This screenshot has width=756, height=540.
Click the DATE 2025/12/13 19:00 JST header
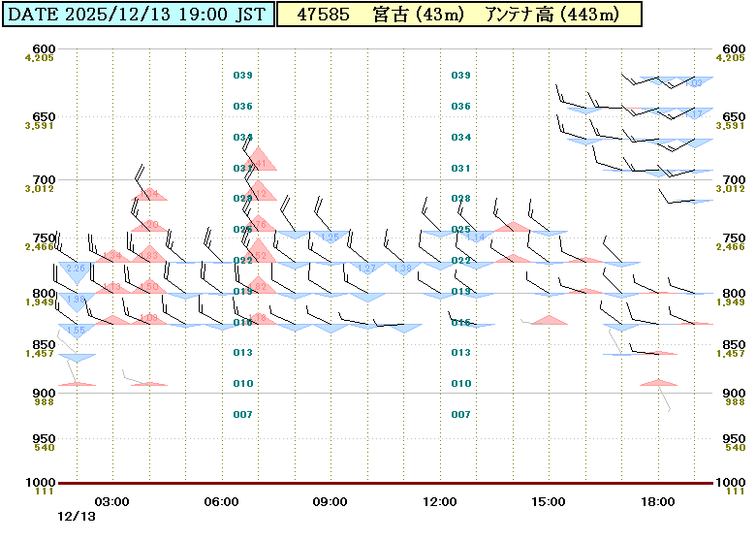(139, 14)
